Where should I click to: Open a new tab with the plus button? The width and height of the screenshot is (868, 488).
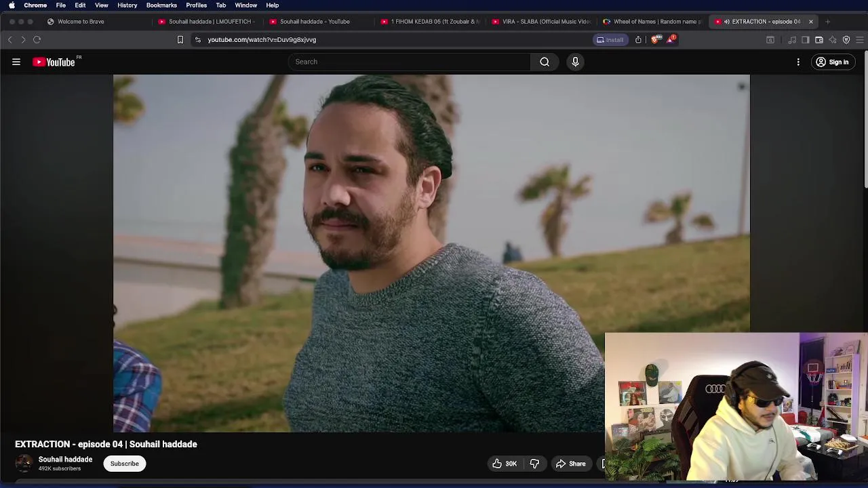pos(827,22)
